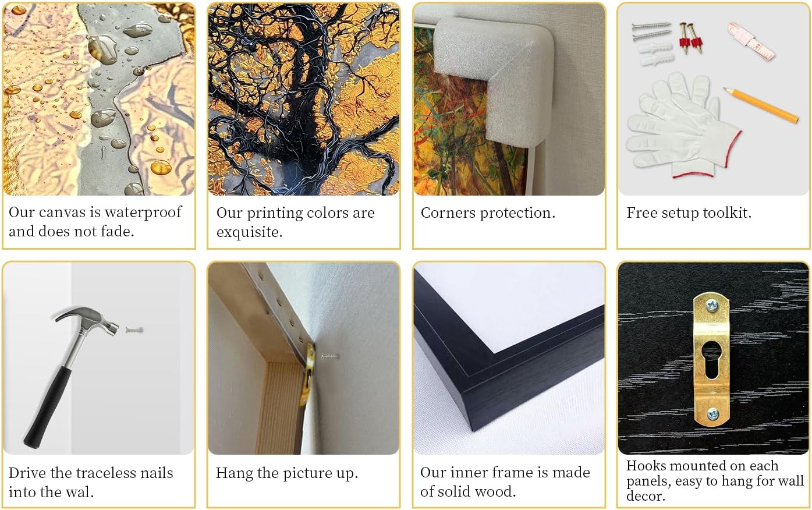Click the 'Free setup toolkit.' caption
812x510 pixels.
(x=689, y=213)
